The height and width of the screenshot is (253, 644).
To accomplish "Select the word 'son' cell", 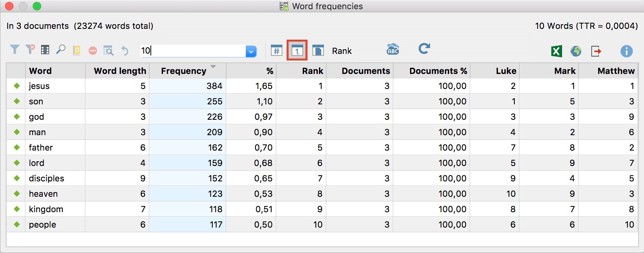I will pyautogui.click(x=55, y=101).
